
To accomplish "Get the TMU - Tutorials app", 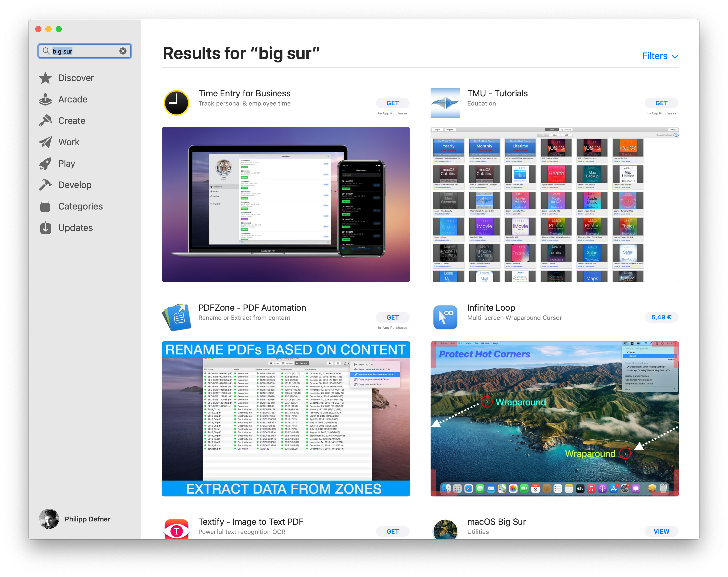I will pyautogui.click(x=661, y=103).
